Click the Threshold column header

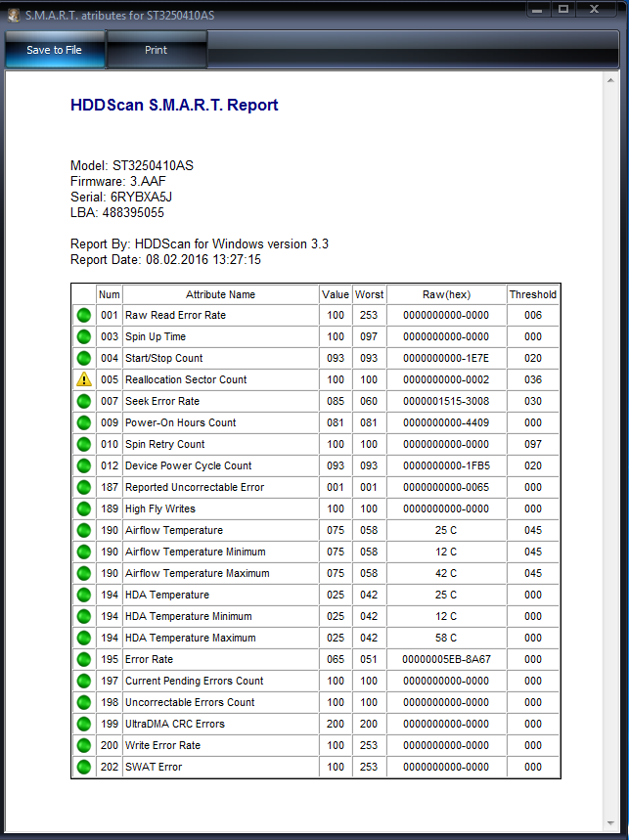(532, 294)
